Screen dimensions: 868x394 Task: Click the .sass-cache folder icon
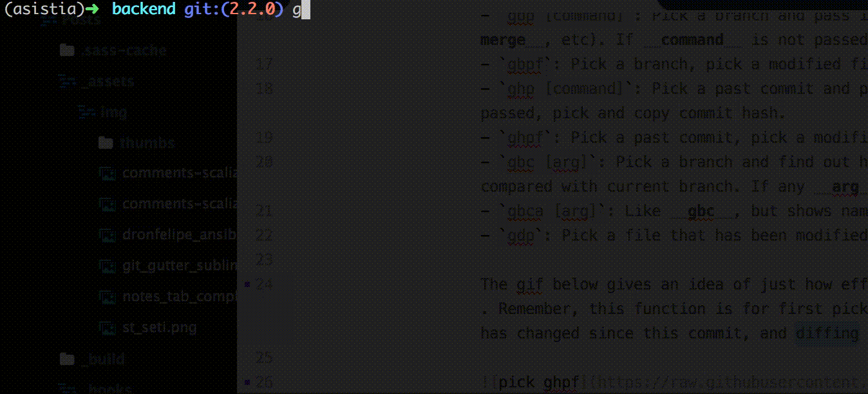(66, 50)
